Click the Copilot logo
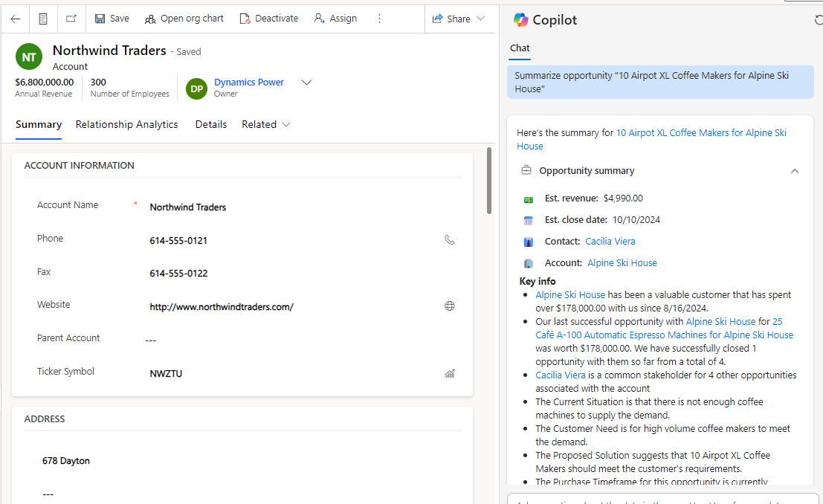The height and width of the screenshot is (504, 823). click(x=520, y=19)
